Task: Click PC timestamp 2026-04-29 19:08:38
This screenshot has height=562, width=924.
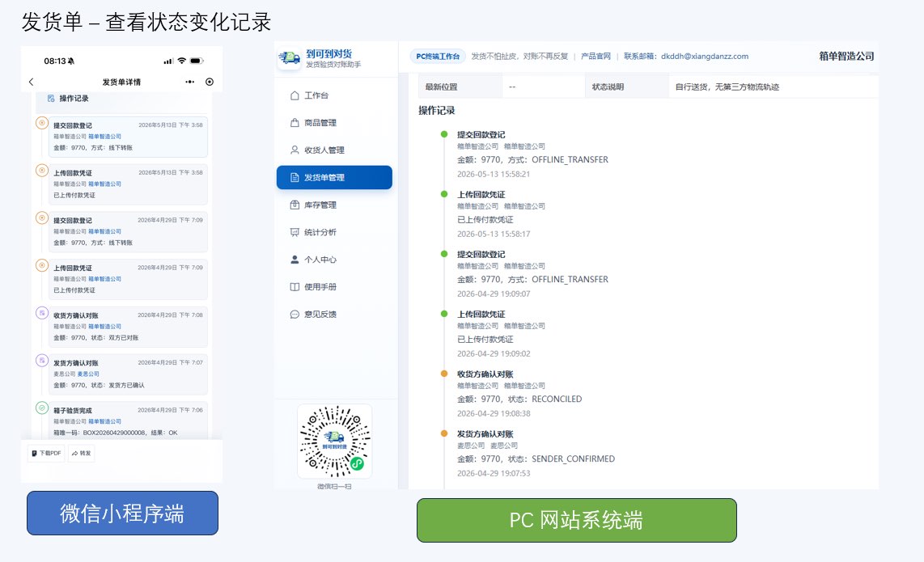Action: pyautogui.click(x=494, y=413)
